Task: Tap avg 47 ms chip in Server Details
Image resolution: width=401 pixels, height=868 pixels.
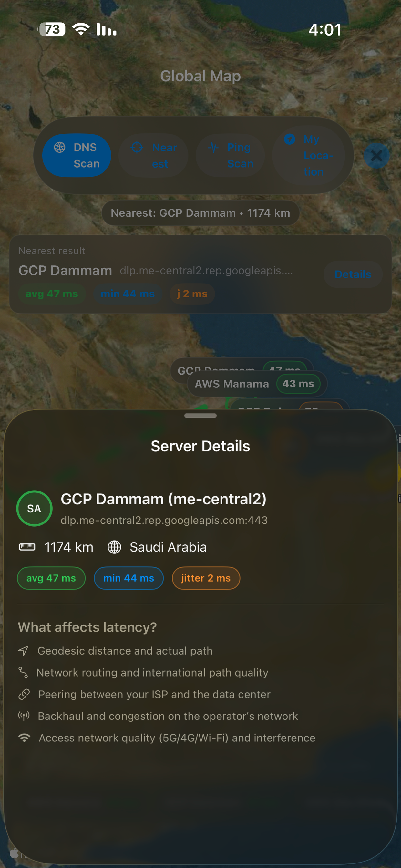Action: point(51,578)
